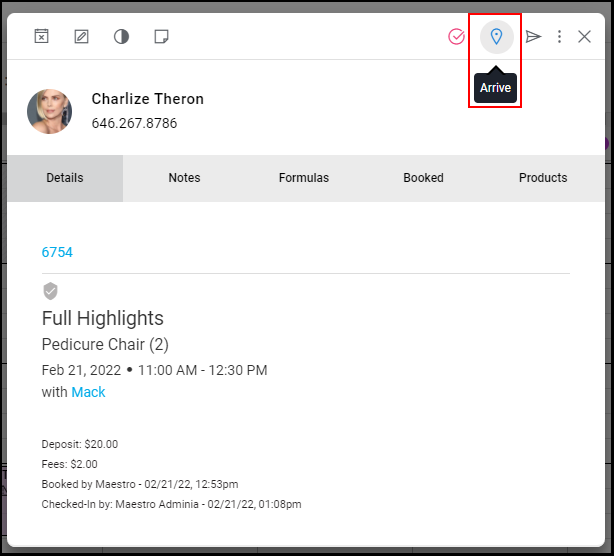Open the Mack staff link
614x556 pixels.
click(x=88, y=392)
